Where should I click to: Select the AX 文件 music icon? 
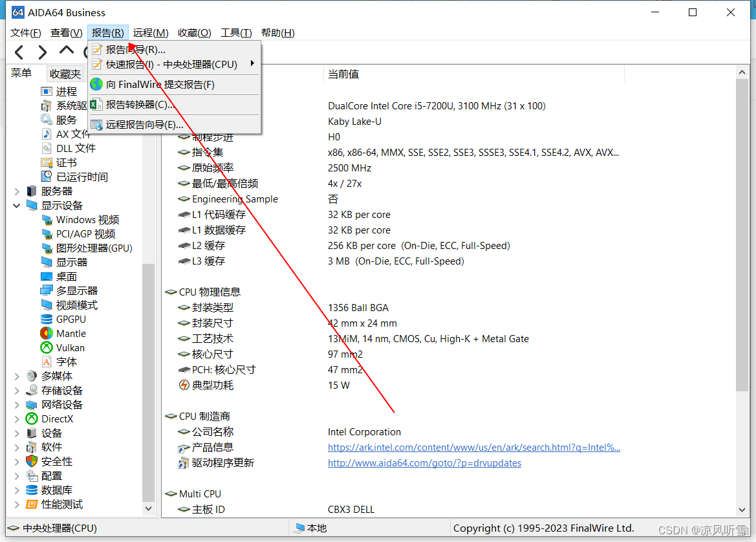click(x=47, y=134)
